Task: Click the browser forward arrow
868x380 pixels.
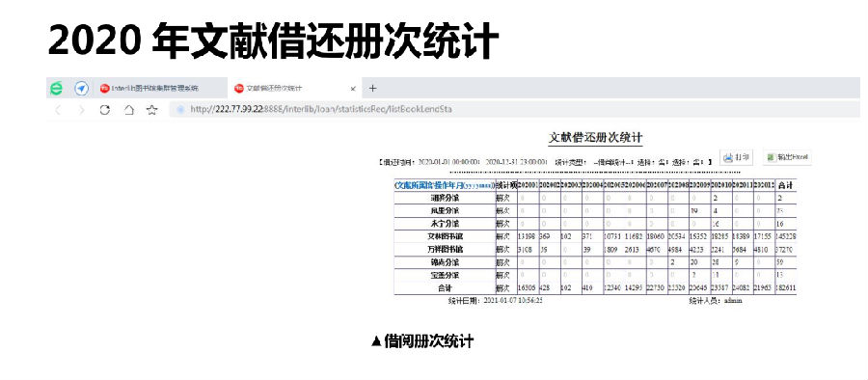Action: coord(81,110)
